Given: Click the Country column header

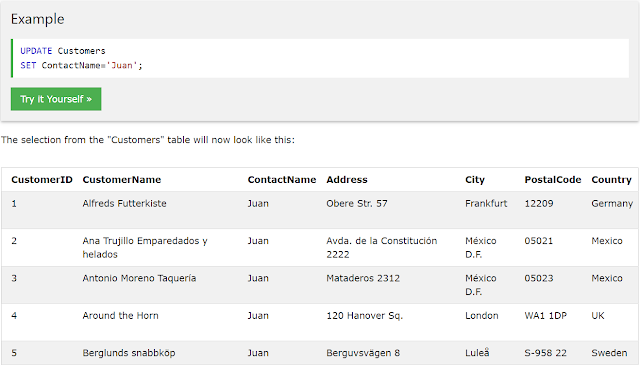Looking at the screenshot, I should tap(611, 180).
